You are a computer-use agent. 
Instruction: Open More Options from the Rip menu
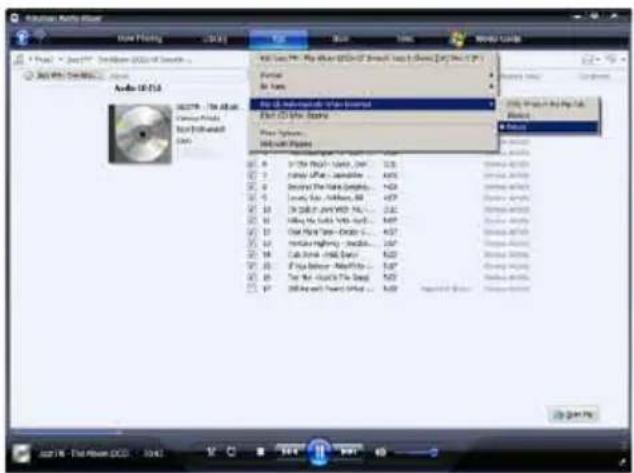click(x=372, y=133)
